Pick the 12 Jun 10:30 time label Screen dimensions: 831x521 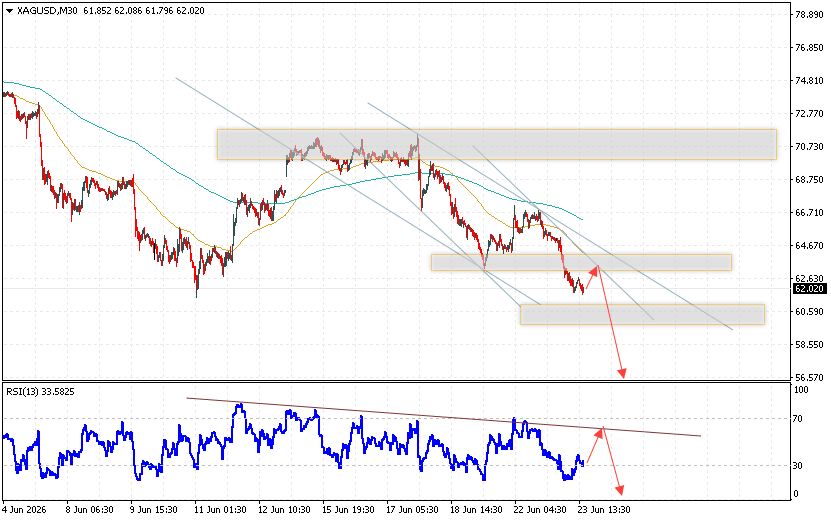(284, 510)
